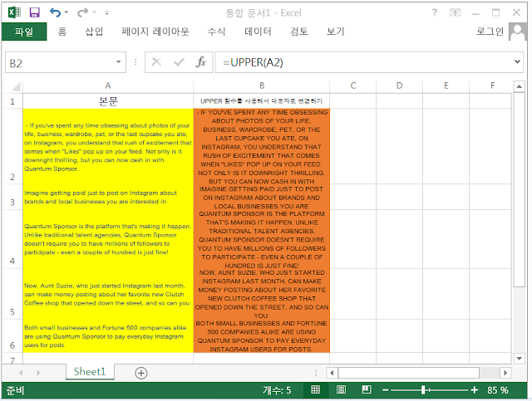532x401 pixels.
Task: Select column A header
Action: pyautogui.click(x=108, y=86)
